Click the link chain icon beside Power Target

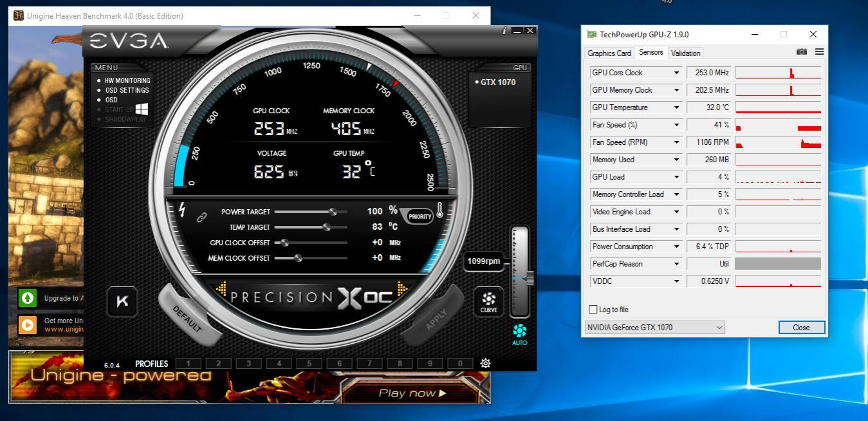[201, 218]
